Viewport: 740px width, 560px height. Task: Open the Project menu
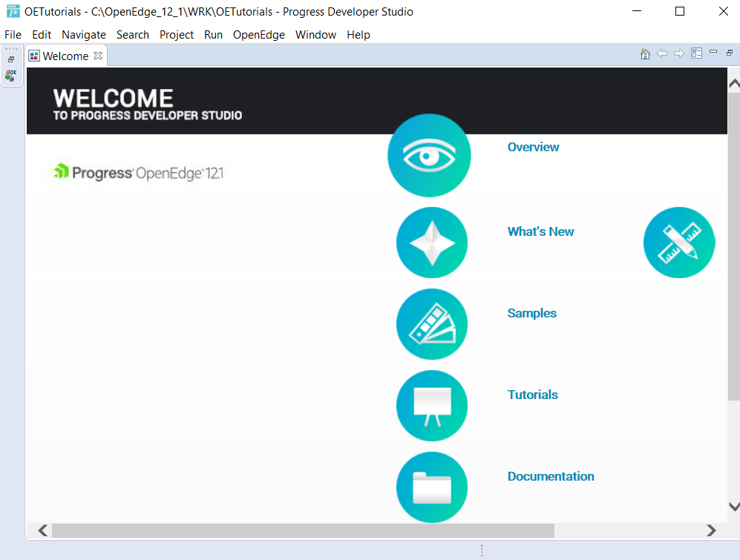177,35
